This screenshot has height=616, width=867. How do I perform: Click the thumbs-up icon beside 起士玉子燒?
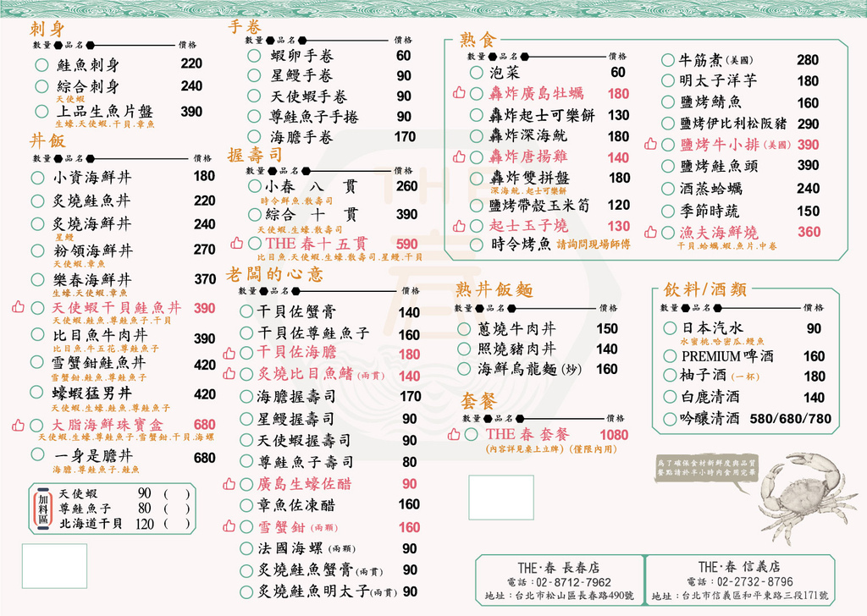click(x=459, y=225)
